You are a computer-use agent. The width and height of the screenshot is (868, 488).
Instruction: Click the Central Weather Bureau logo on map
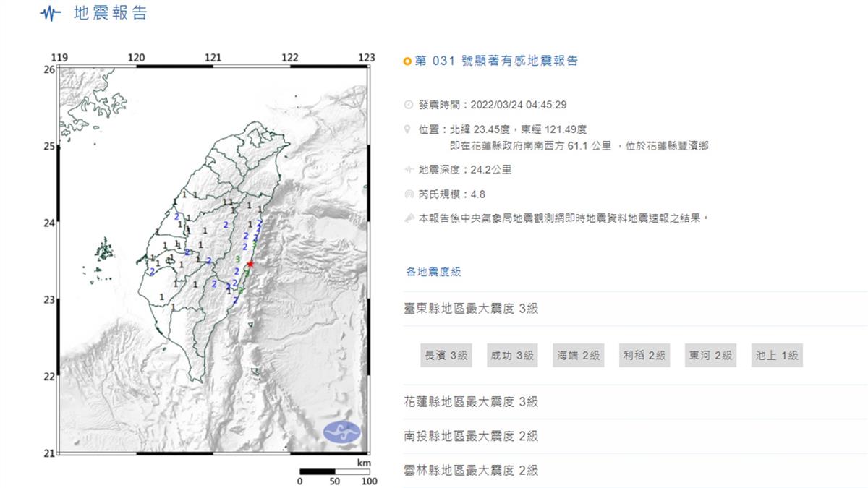click(341, 431)
